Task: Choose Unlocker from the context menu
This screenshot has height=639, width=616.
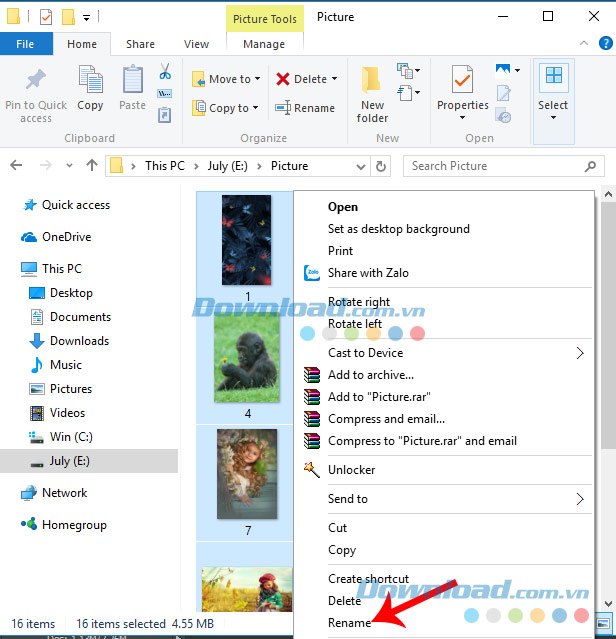Action: click(x=351, y=470)
